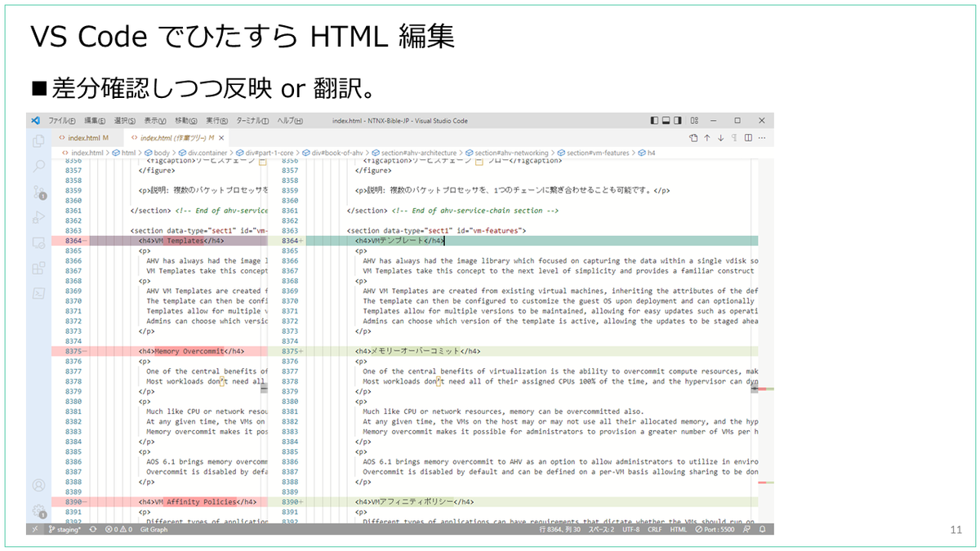980x551 pixels.
Task: Click the div.container breadcrumb item
Action: [203, 152]
